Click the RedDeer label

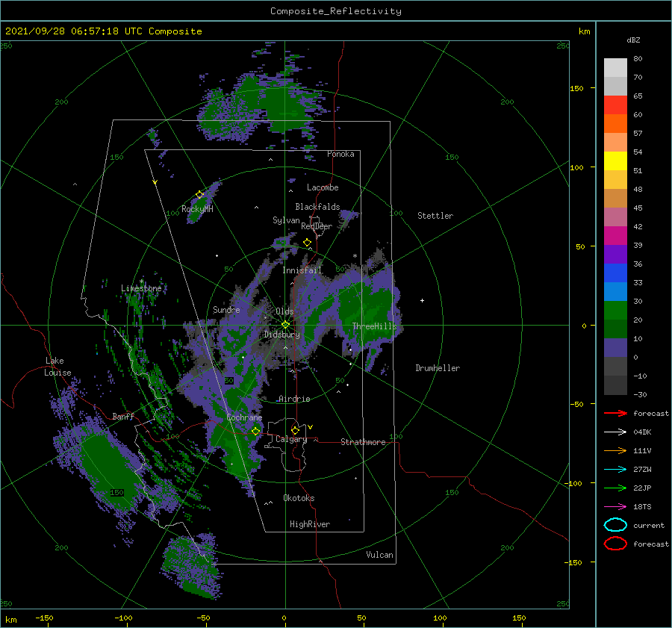317,226
